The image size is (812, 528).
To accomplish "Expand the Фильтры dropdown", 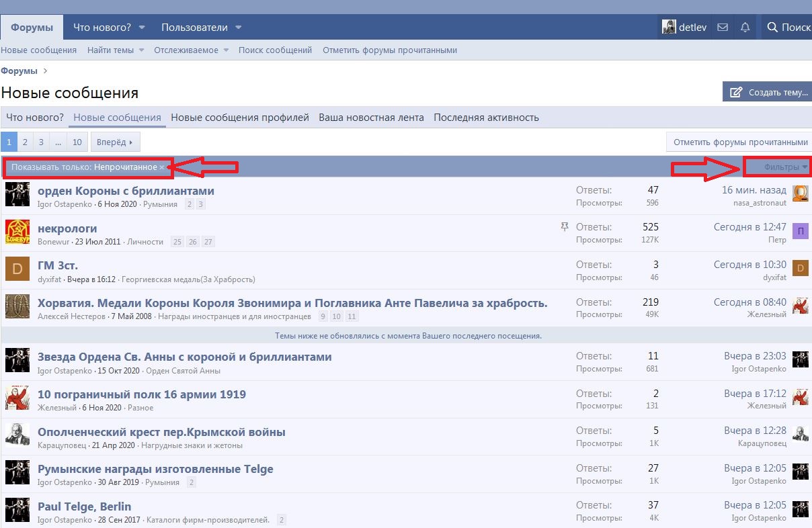I will click(785, 167).
